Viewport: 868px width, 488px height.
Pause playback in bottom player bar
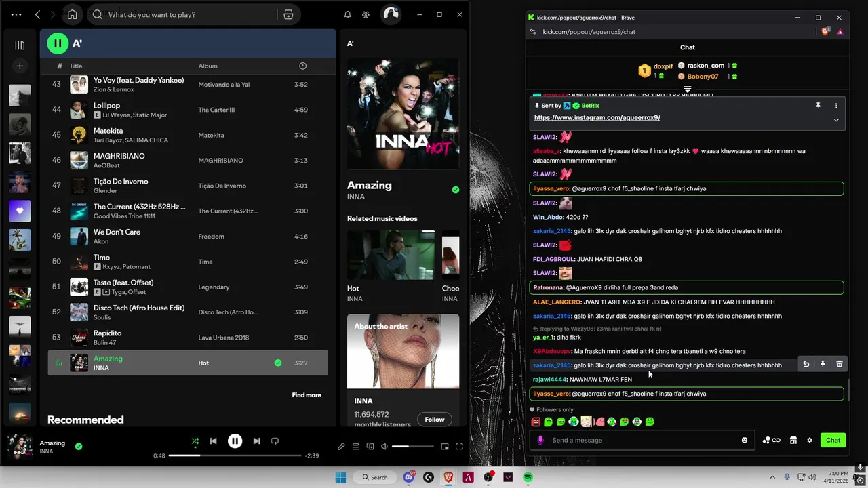pos(235,441)
